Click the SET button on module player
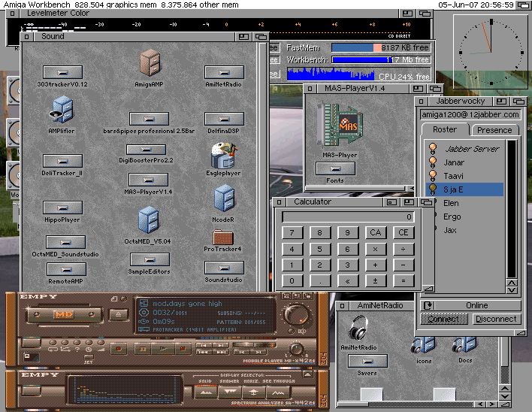The image size is (532, 412). click(x=89, y=357)
